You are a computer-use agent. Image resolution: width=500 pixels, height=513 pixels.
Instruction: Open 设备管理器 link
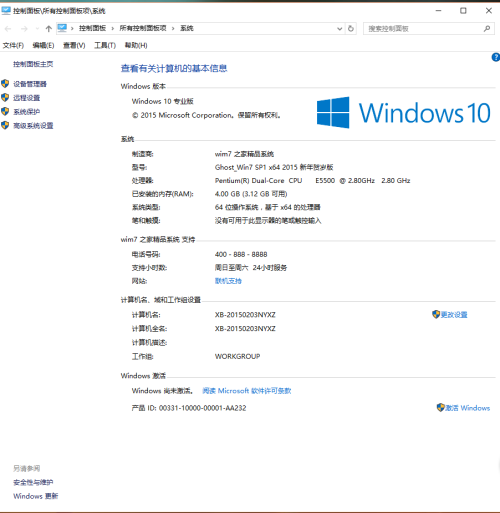[30, 84]
